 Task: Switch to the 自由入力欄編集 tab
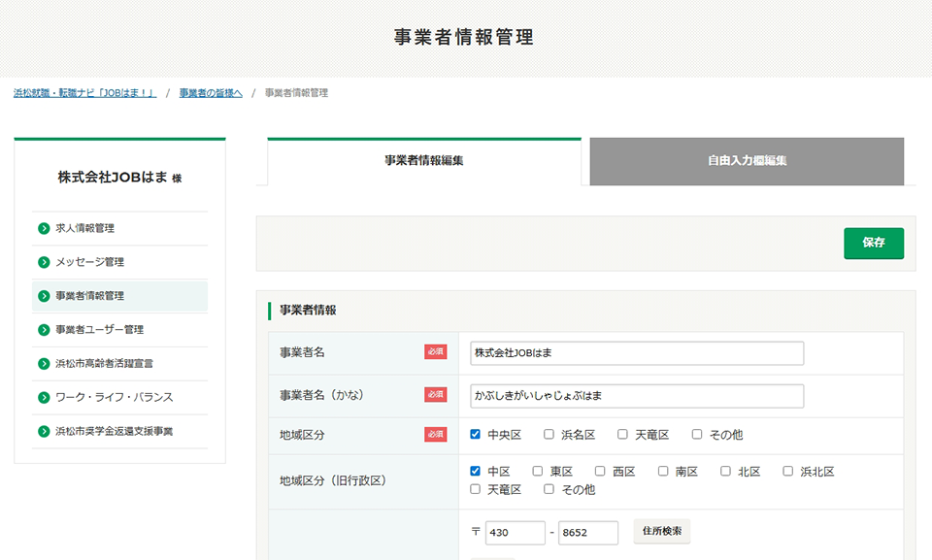point(747,161)
